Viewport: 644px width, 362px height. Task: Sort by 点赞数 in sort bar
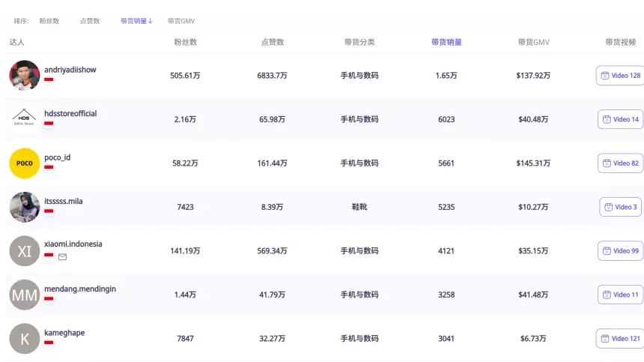[90, 21]
